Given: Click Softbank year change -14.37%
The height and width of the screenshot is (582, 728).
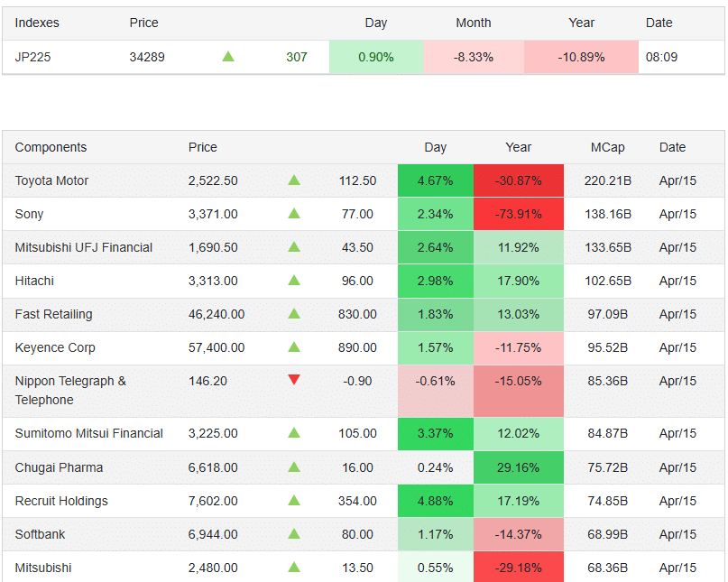Looking at the screenshot, I should 519,534.
